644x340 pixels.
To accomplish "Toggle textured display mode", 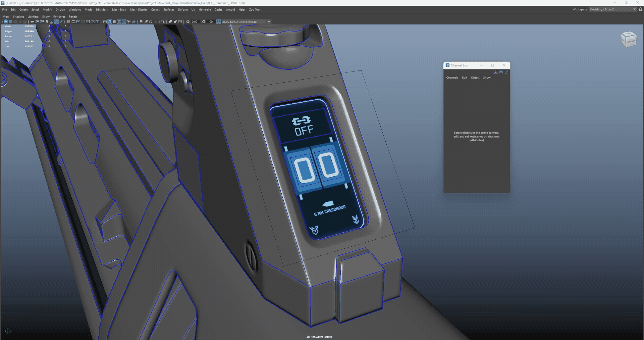I will coord(124,21).
